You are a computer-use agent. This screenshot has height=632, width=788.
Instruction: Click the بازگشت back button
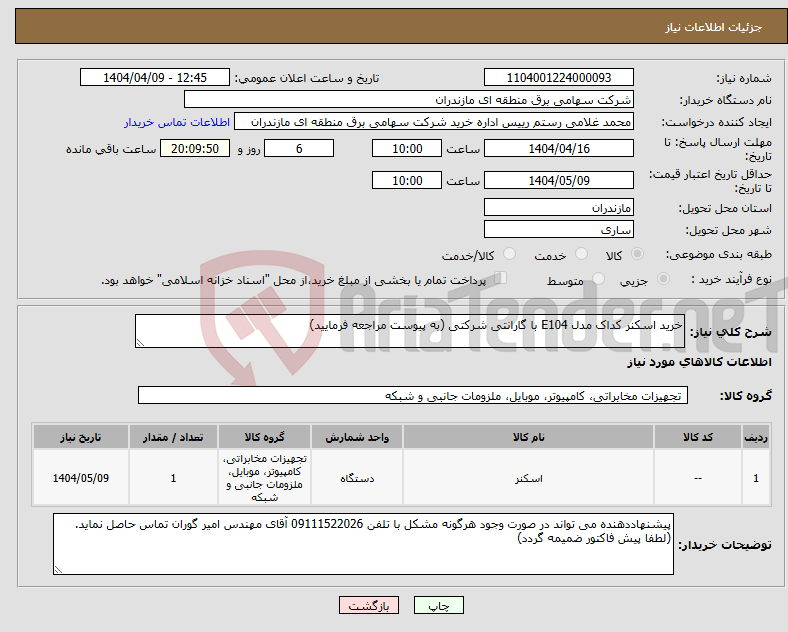pos(369,605)
